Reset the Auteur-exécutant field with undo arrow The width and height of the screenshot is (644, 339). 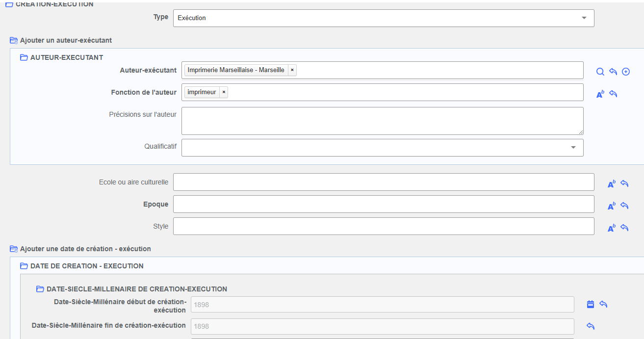coord(613,72)
